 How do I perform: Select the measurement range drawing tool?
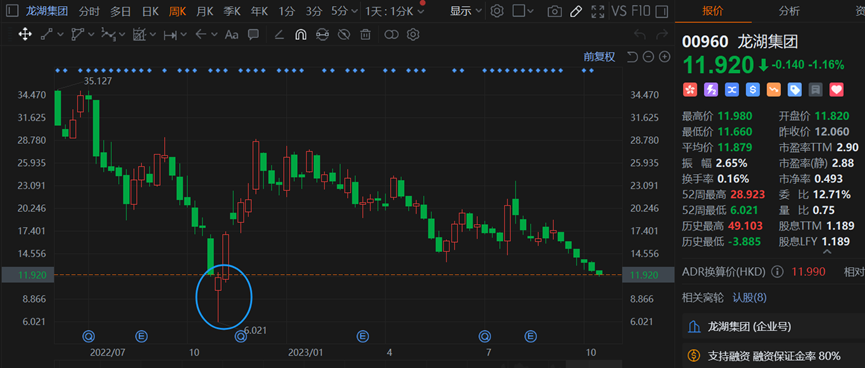pyautogui.click(x=170, y=35)
